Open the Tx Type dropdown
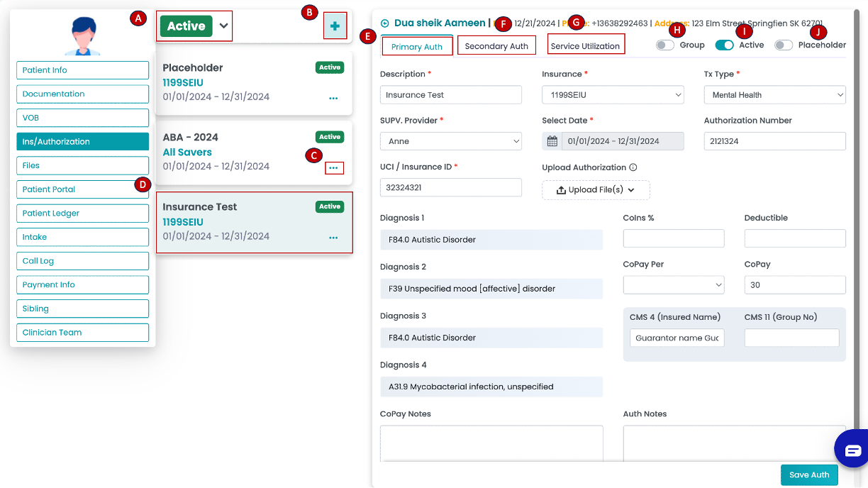Viewport: 868px width, 488px height. pyautogui.click(x=774, y=95)
